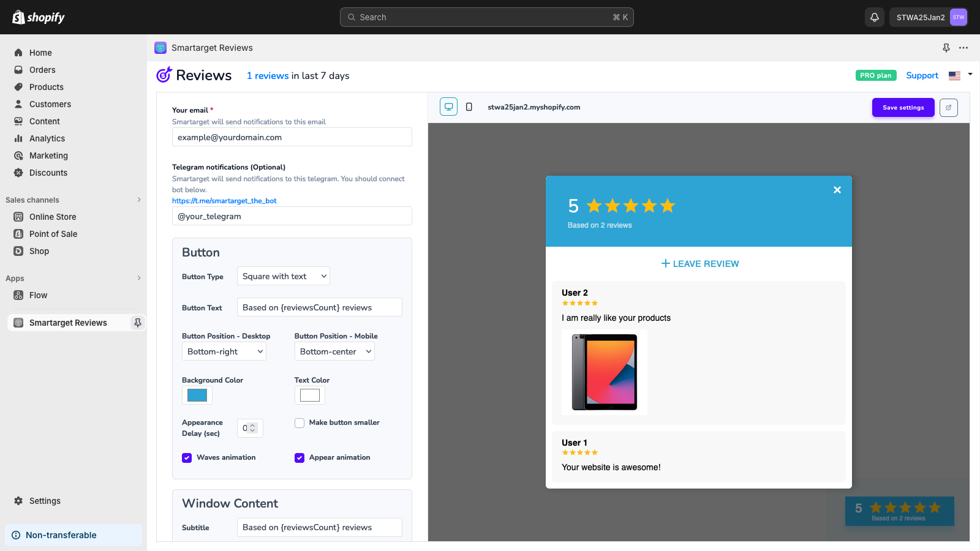Open Online Store in the sidebar
The height and width of the screenshot is (551, 980).
click(53, 217)
